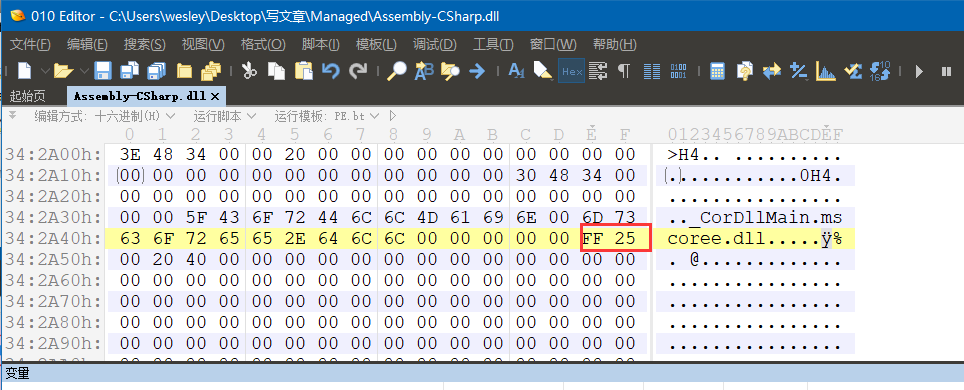Click the Save As icon
Viewport: 964px width, 390px height.
click(x=129, y=71)
